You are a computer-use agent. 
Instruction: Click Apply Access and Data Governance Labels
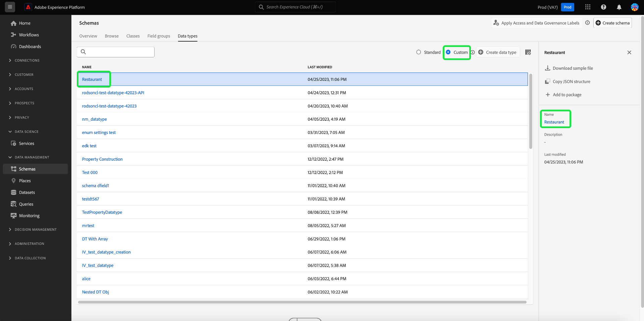tap(537, 23)
